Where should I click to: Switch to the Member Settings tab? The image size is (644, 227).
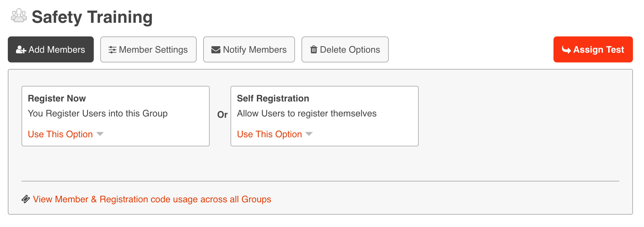pos(148,49)
